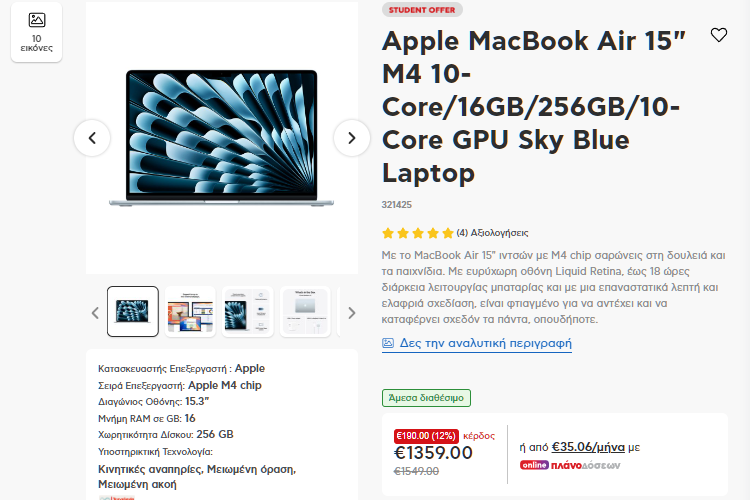Click the five-star rating icons
This screenshot has height=500, width=750.
(418, 233)
